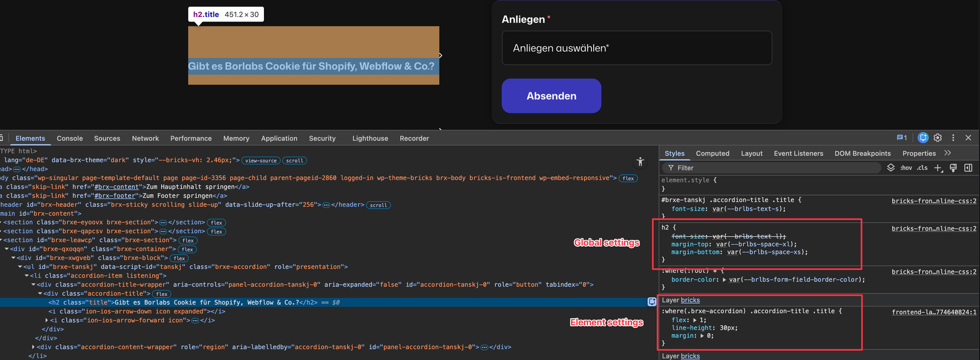Open DevTools three-dot customize menu
Screen dimensions: 980x360
click(x=953, y=138)
